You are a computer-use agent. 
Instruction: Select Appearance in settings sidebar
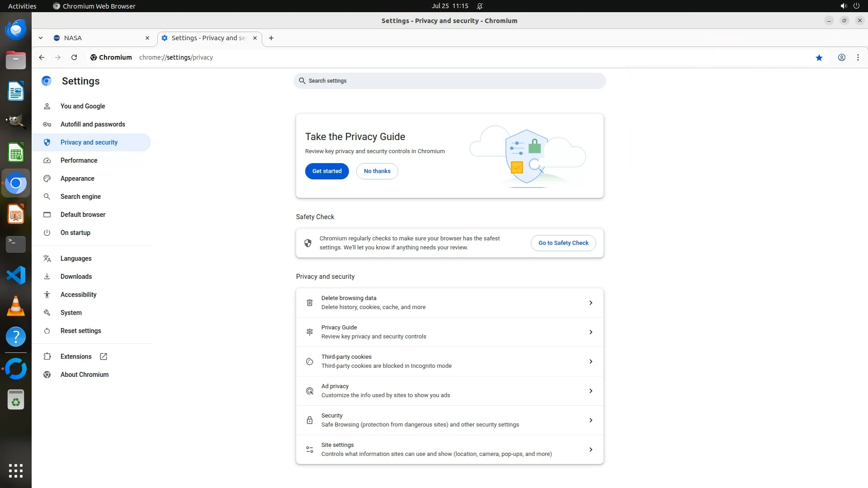click(x=77, y=178)
